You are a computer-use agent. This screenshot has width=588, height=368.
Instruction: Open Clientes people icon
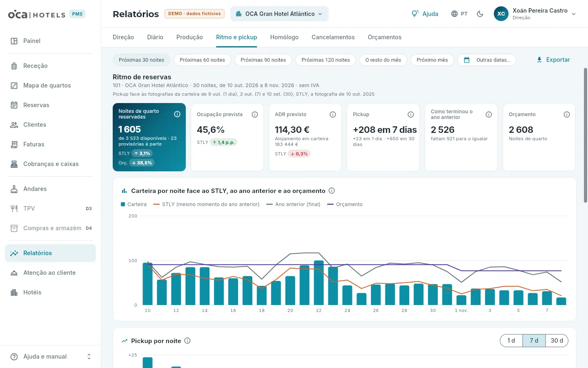pos(14,125)
